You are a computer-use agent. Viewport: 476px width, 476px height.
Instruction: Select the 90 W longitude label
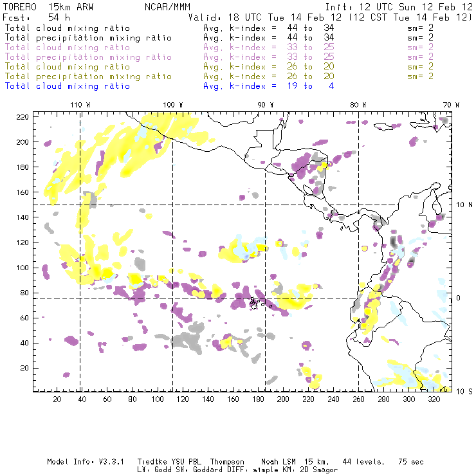tap(265, 105)
